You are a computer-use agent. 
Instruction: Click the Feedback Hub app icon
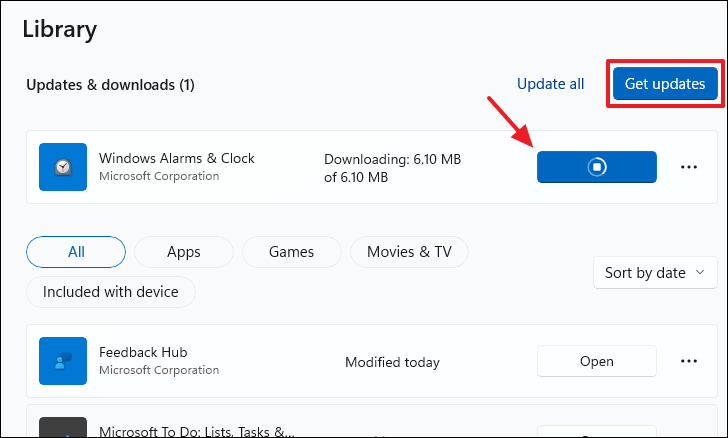(x=63, y=361)
